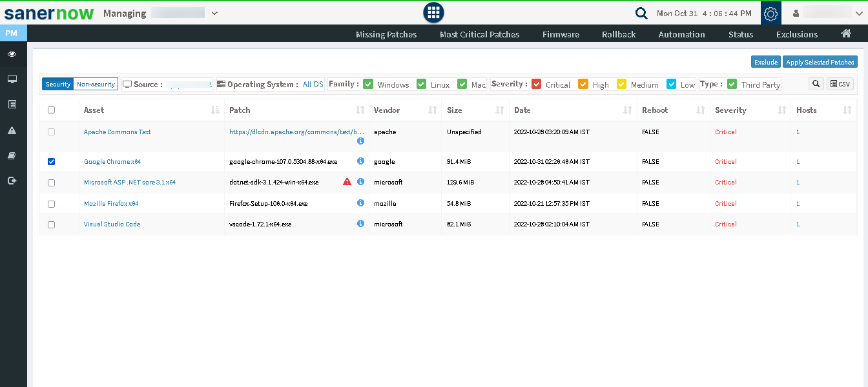Toggle the Low severity filter
The image size is (868, 387).
(x=671, y=84)
